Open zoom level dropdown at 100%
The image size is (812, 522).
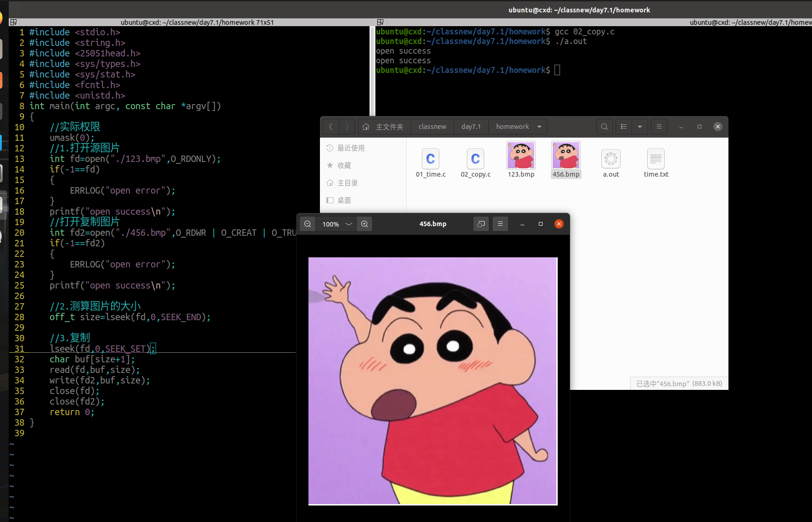pos(336,224)
